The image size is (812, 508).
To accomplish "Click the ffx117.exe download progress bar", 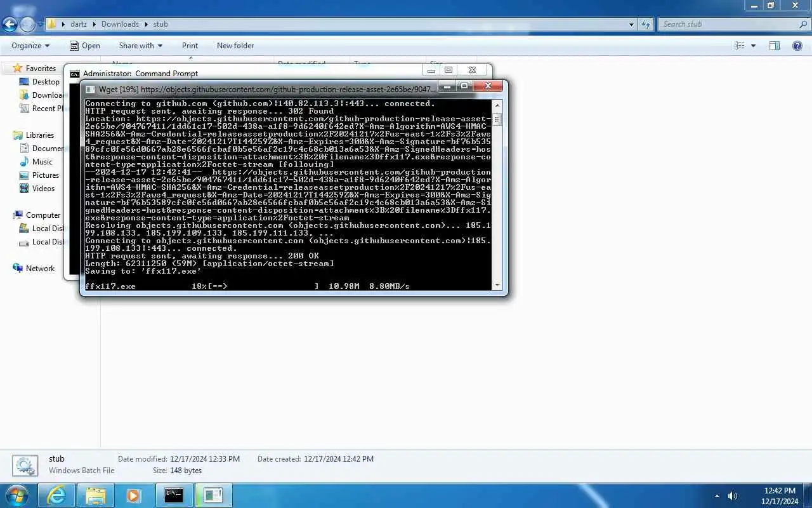I will click(x=263, y=286).
